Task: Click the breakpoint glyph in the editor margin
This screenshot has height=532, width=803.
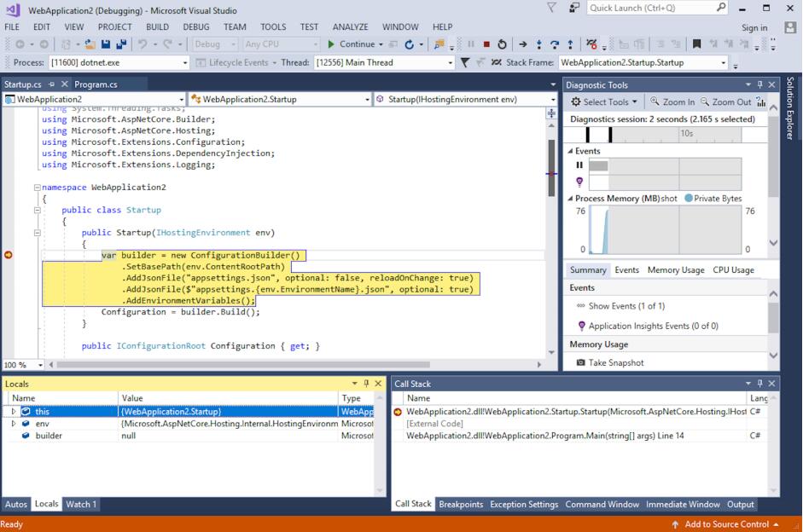Action: [x=9, y=255]
